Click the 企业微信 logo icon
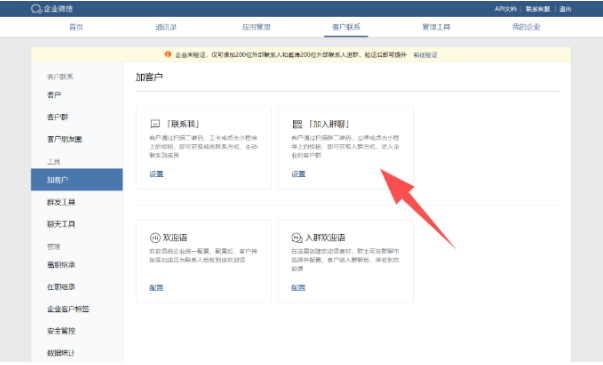 click(x=36, y=9)
